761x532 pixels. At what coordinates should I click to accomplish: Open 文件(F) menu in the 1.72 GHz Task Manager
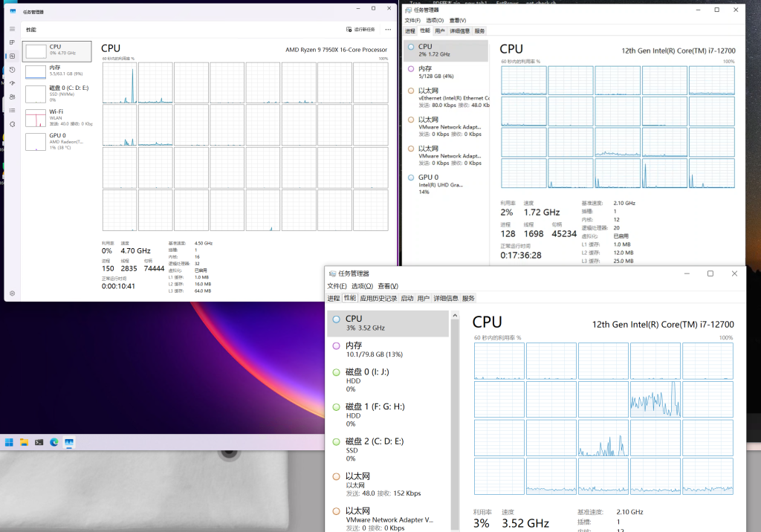tap(412, 20)
